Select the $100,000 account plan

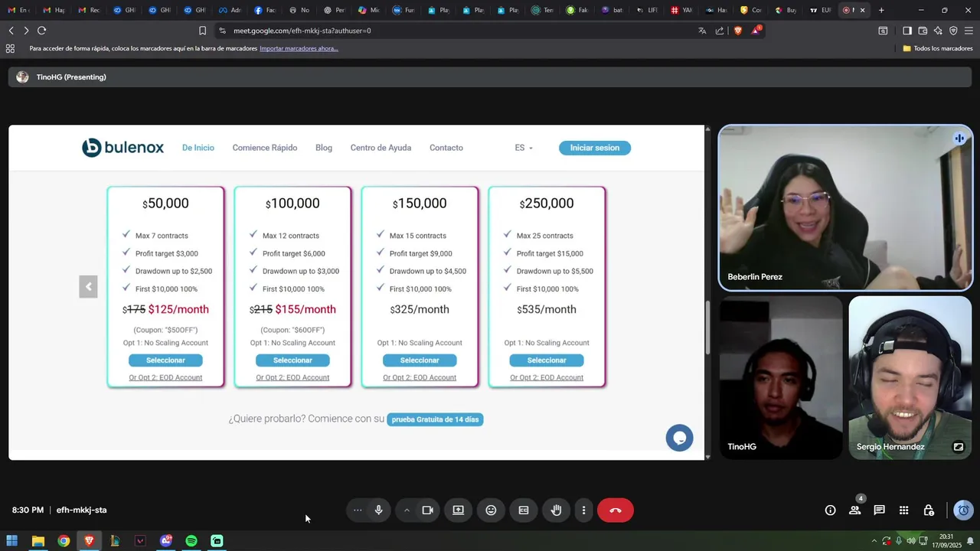[292, 360]
